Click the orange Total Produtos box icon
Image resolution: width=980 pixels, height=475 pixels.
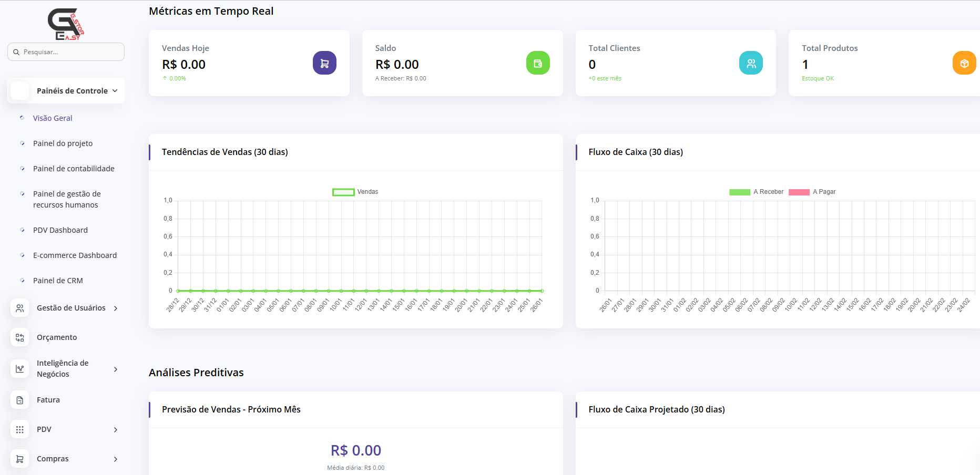[x=964, y=63]
